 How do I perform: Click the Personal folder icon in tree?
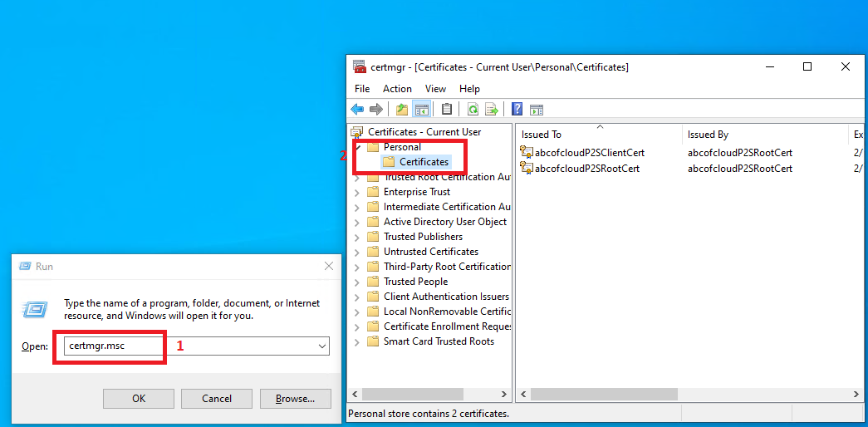[x=373, y=147]
